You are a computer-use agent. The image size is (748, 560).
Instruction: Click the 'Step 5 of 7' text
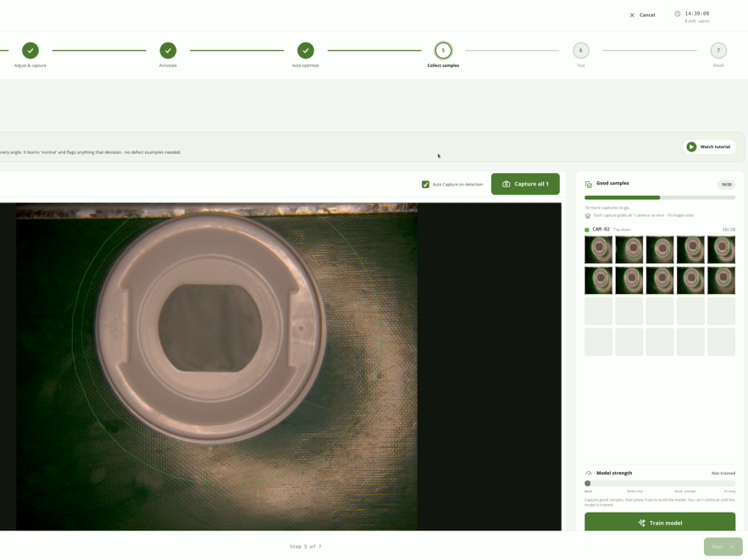point(305,546)
